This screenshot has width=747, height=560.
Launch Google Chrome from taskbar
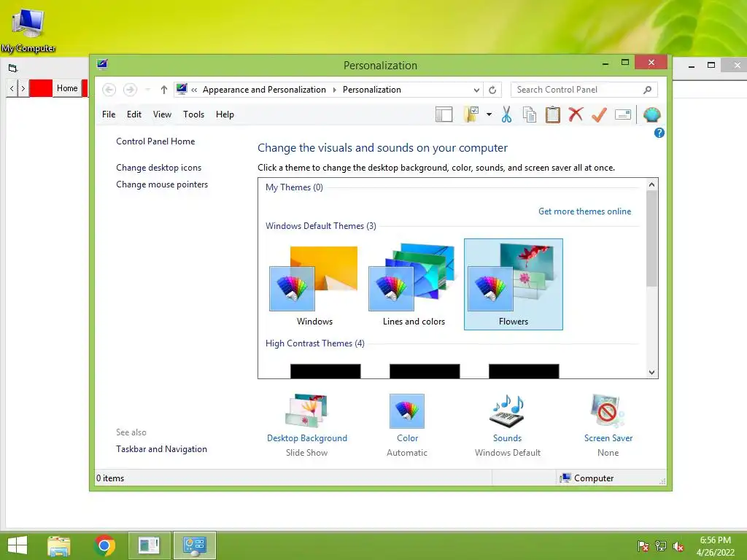(105, 545)
